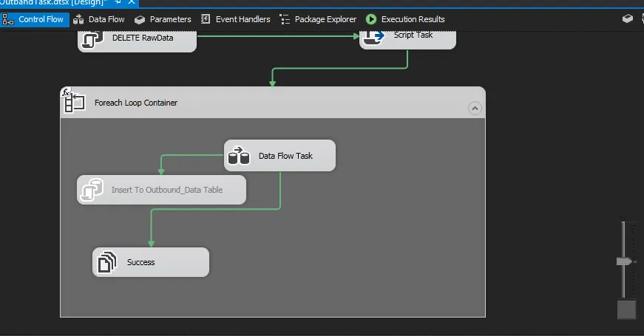The width and height of the screenshot is (644, 336).
Task: Select the DELETE RawData task
Action: pyautogui.click(x=138, y=41)
